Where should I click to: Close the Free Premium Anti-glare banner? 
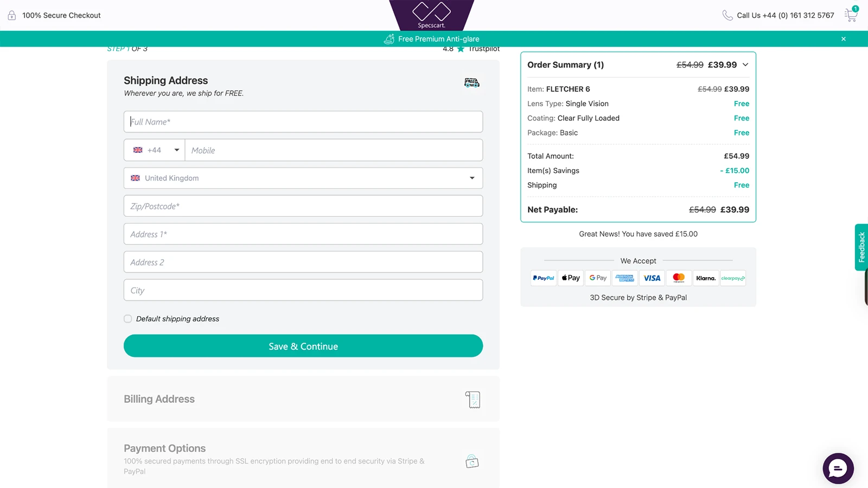tap(844, 39)
